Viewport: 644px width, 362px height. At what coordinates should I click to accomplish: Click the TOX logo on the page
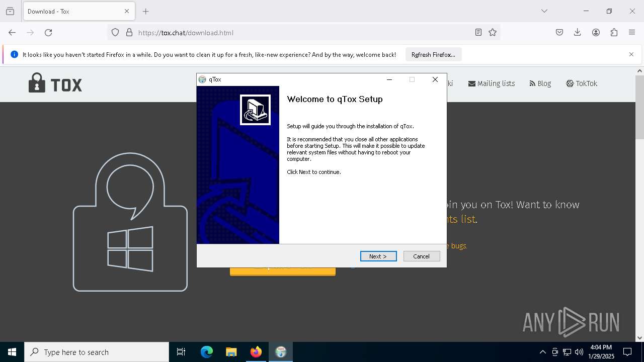[55, 83]
